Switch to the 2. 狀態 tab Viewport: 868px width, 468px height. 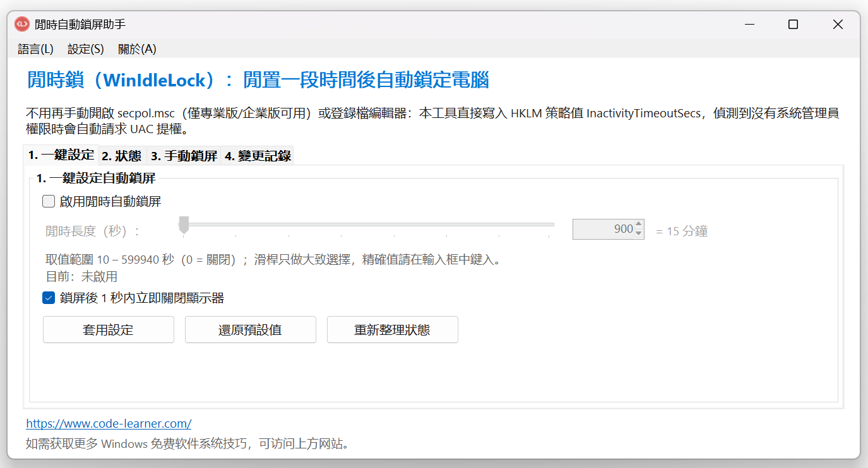[x=122, y=156]
